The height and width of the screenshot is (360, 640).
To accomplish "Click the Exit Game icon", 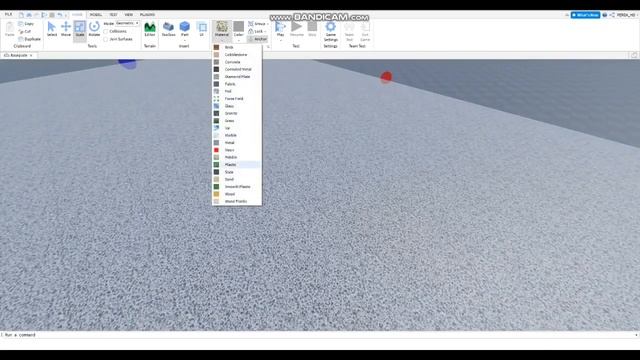I will pos(365,31).
